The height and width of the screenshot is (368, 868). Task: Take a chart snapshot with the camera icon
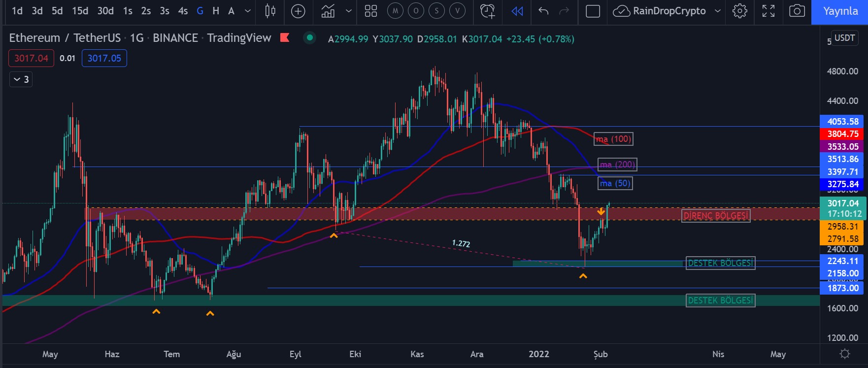coord(797,11)
